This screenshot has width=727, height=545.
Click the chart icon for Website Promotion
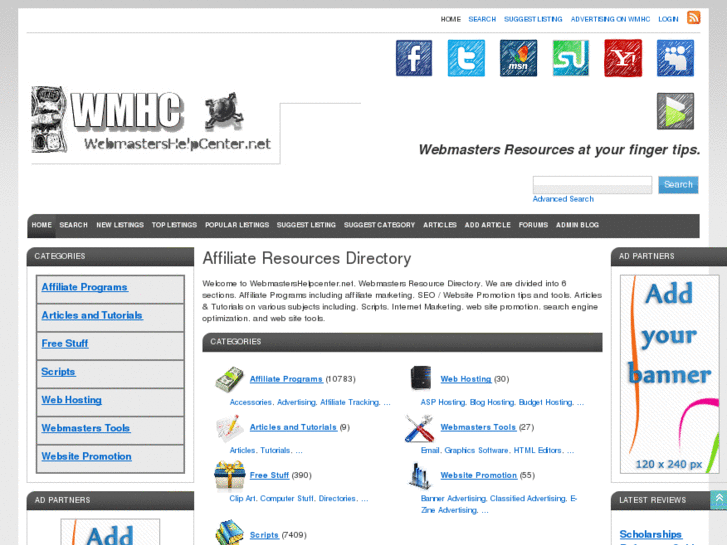click(420, 476)
